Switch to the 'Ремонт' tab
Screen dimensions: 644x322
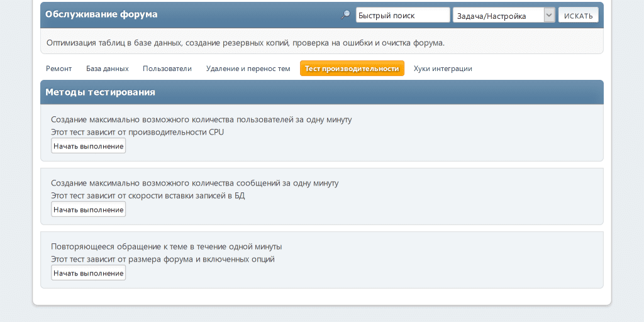point(59,69)
